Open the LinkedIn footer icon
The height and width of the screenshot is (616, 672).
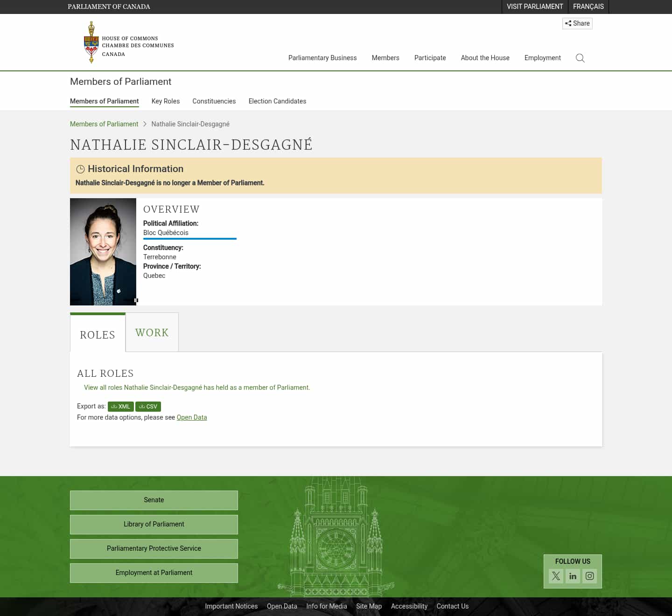(573, 576)
